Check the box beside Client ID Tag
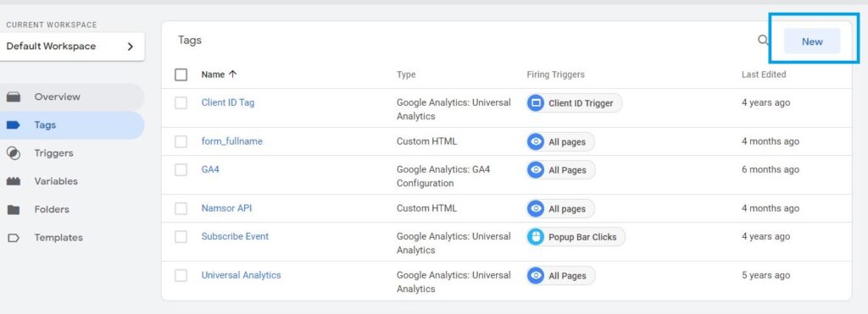 tap(181, 102)
